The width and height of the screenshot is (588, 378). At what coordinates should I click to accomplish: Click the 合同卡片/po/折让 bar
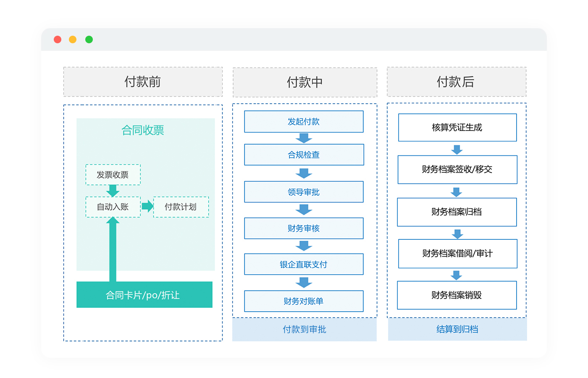coord(144,295)
